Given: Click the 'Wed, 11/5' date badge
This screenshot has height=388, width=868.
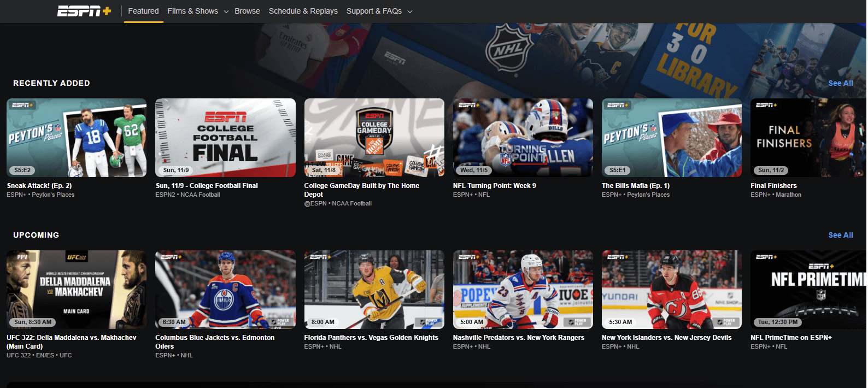Looking at the screenshot, I should point(474,170).
